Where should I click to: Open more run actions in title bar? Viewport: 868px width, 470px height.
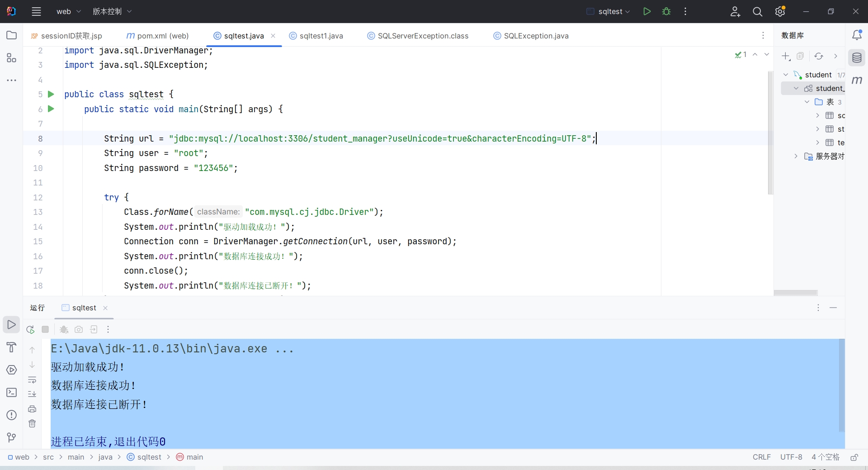tap(685, 11)
